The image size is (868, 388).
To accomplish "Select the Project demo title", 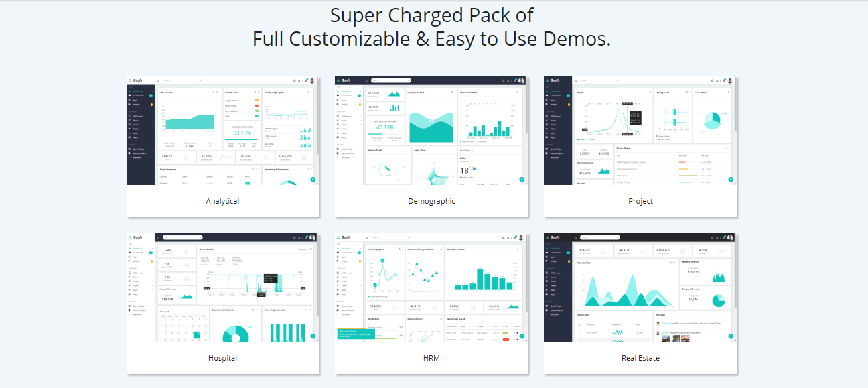I will [640, 201].
